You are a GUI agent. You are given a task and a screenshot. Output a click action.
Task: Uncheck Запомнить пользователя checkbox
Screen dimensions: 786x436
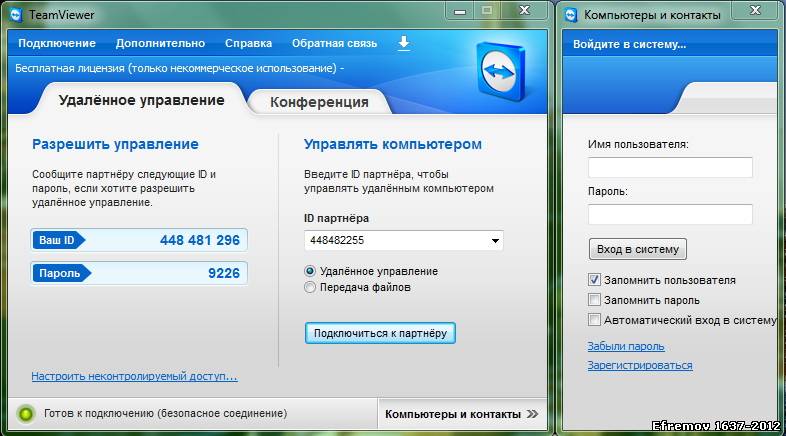(594, 280)
